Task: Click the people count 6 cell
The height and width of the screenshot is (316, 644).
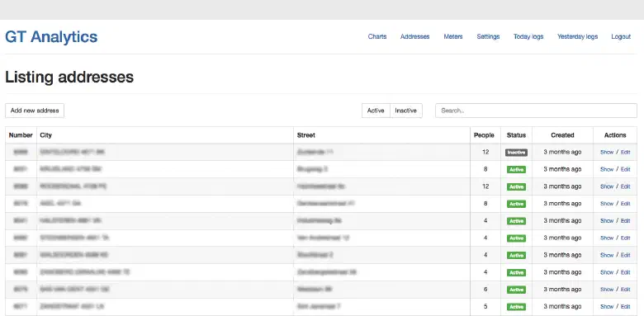Action: pos(485,290)
